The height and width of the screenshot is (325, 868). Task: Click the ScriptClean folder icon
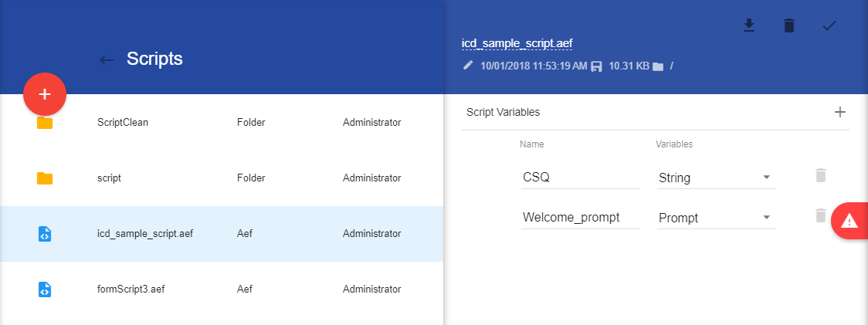[45, 123]
